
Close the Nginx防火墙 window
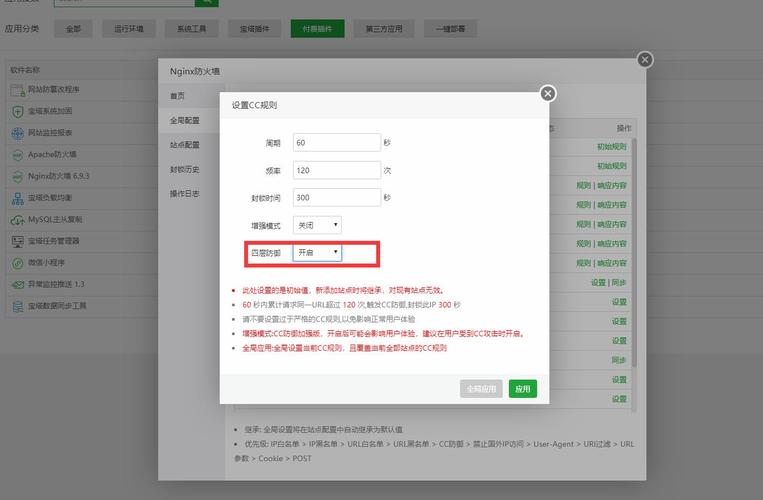click(x=645, y=60)
